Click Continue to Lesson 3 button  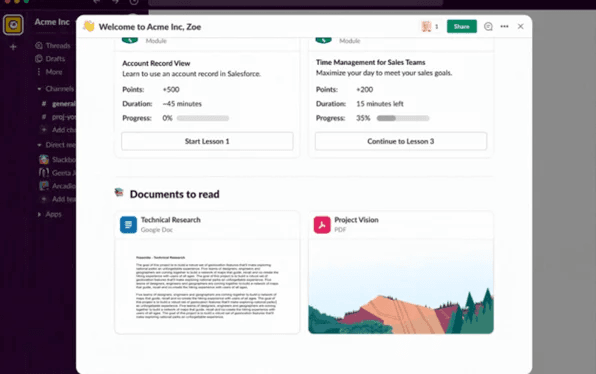coord(401,141)
